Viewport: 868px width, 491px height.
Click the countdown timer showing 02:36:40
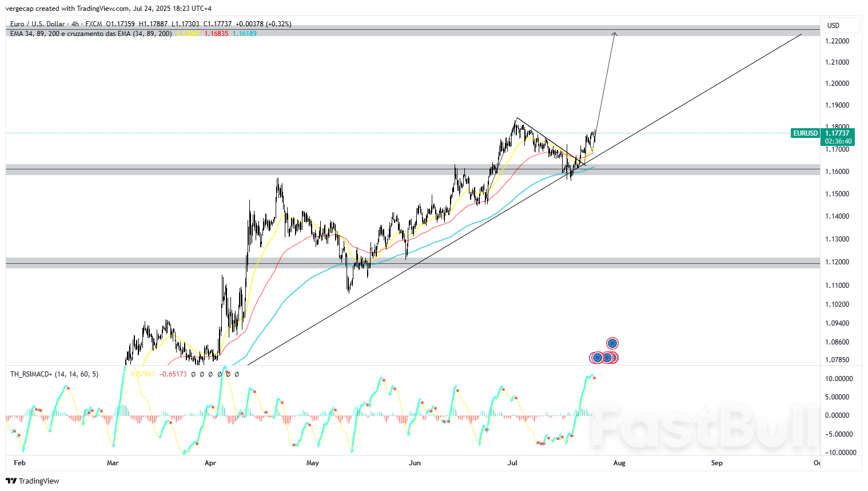click(838, 141)
